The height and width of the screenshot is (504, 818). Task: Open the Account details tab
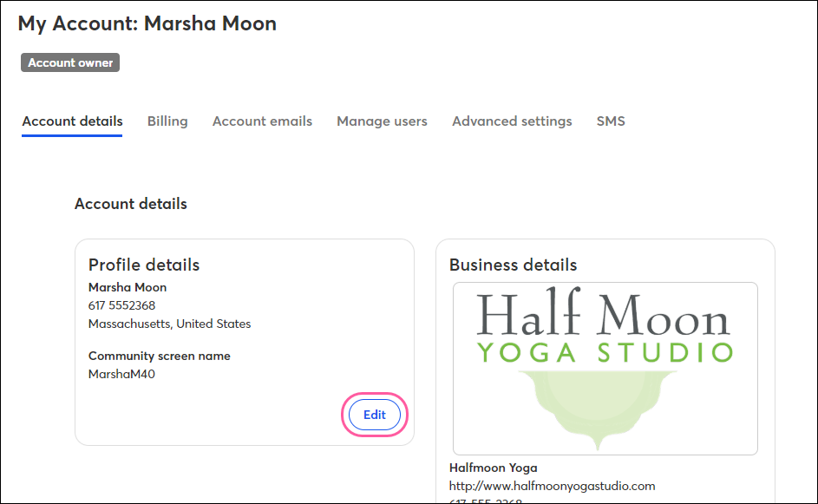point(72,121)
